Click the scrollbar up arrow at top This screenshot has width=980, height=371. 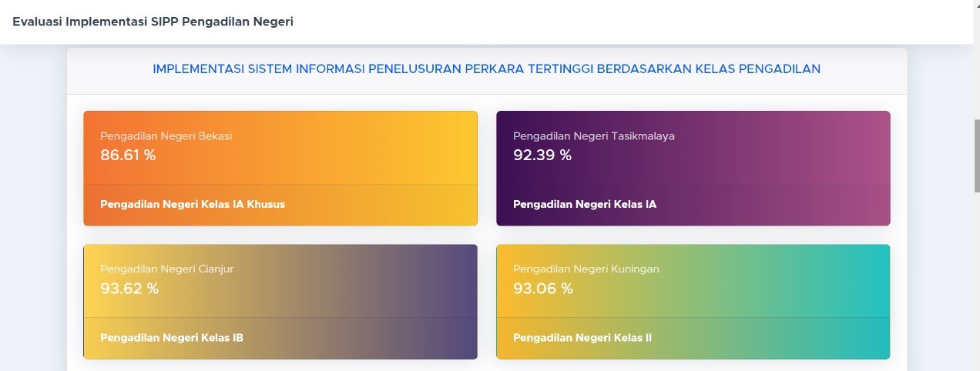coord(975,5)
